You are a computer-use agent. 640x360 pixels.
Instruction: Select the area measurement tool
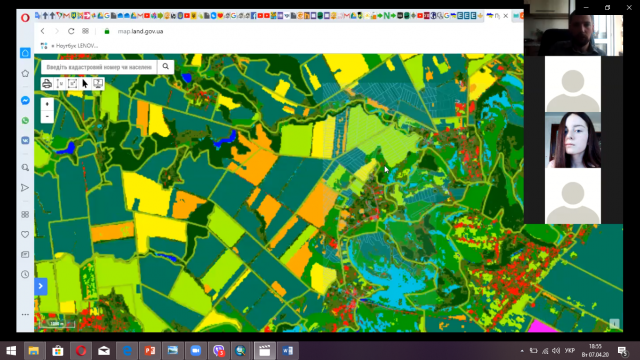[73, 84]
